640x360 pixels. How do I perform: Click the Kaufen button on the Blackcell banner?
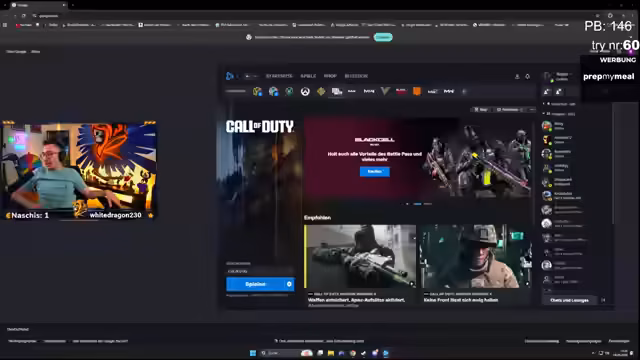coord(375,171)
